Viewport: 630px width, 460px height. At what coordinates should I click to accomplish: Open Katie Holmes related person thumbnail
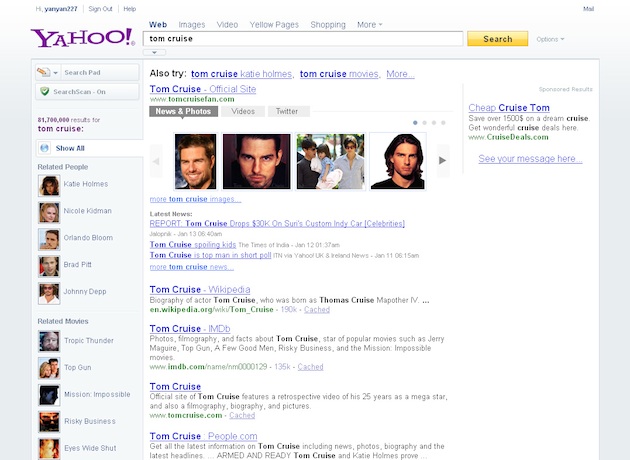[x=49, y=186]
